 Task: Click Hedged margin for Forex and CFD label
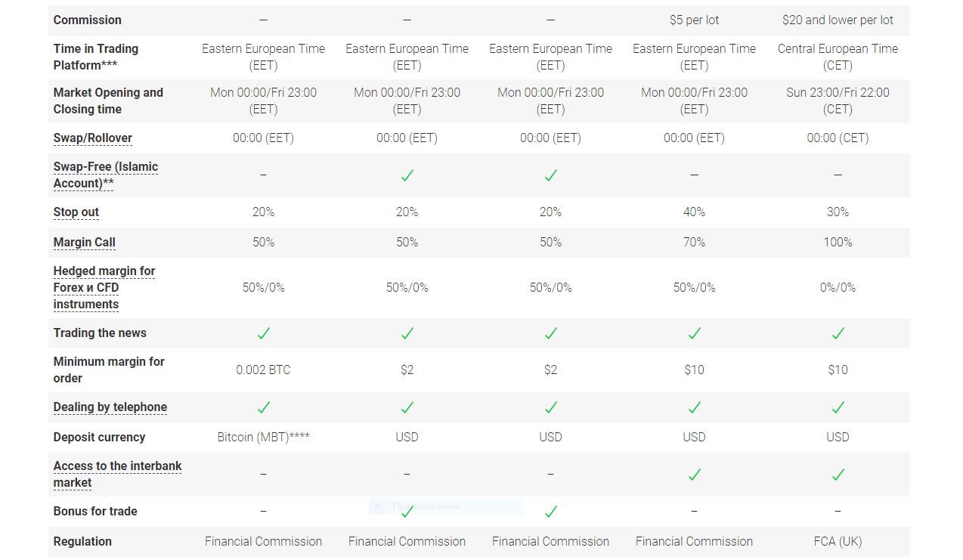[104, 288]
